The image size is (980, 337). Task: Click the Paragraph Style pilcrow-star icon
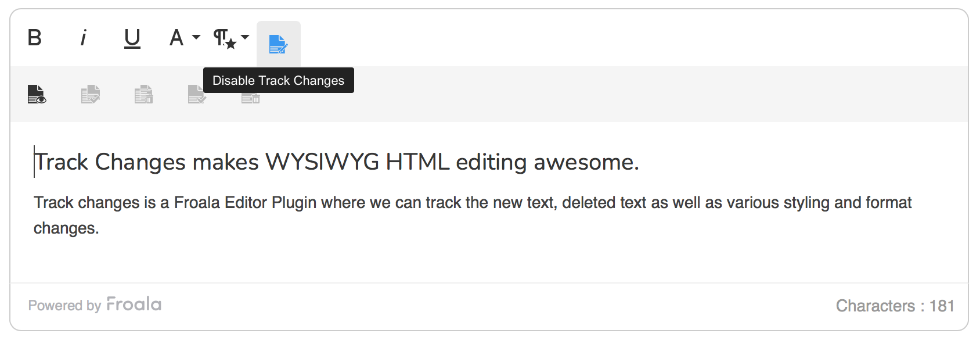[x=225, y=38]
